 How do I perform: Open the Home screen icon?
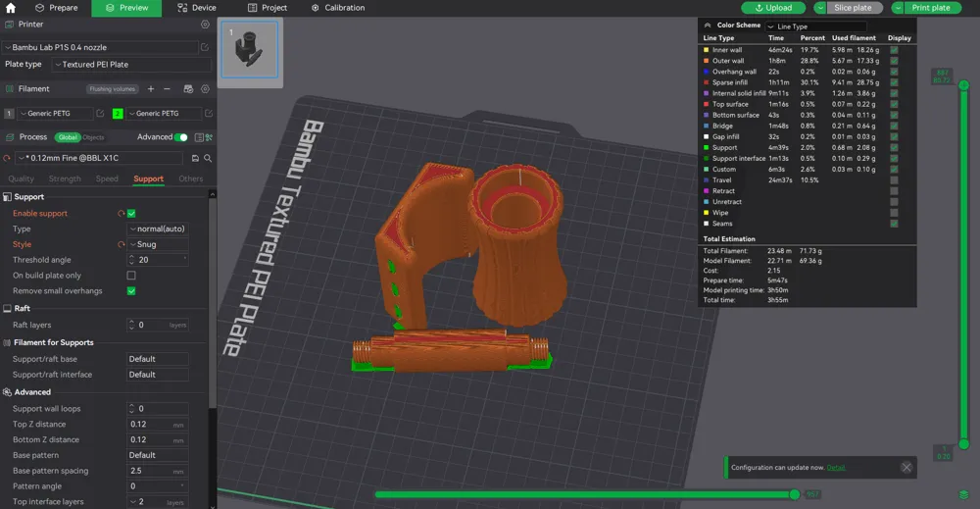pyautogui.click(x=11, y=8)
